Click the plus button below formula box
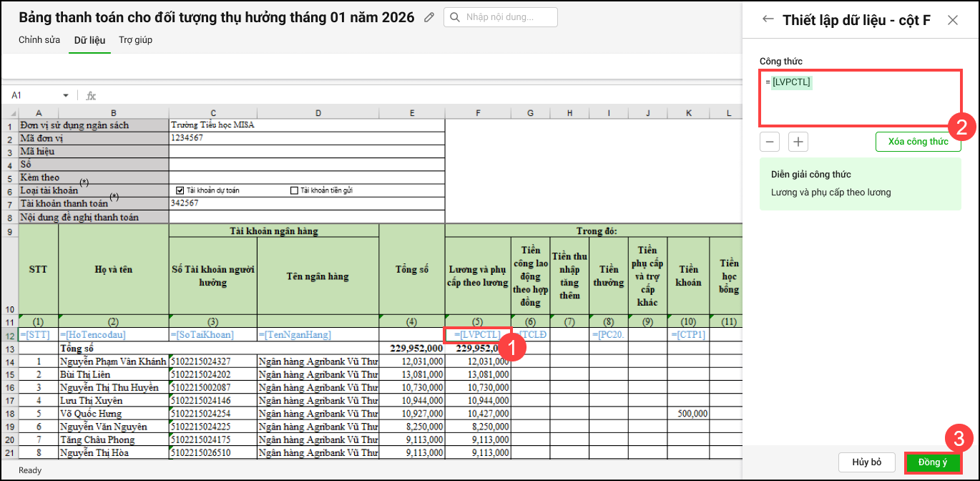This screenshot has height=481, width=980. pyautogui.click(x=798, y=142)
